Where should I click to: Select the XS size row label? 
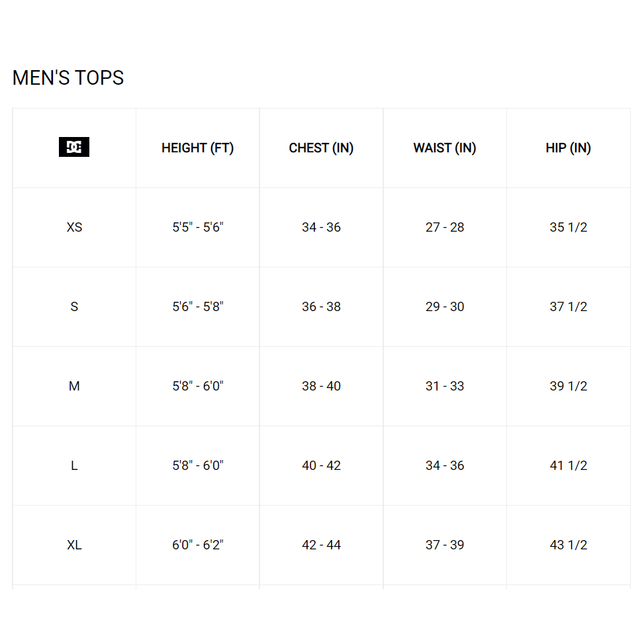click(x=74, y=227)
